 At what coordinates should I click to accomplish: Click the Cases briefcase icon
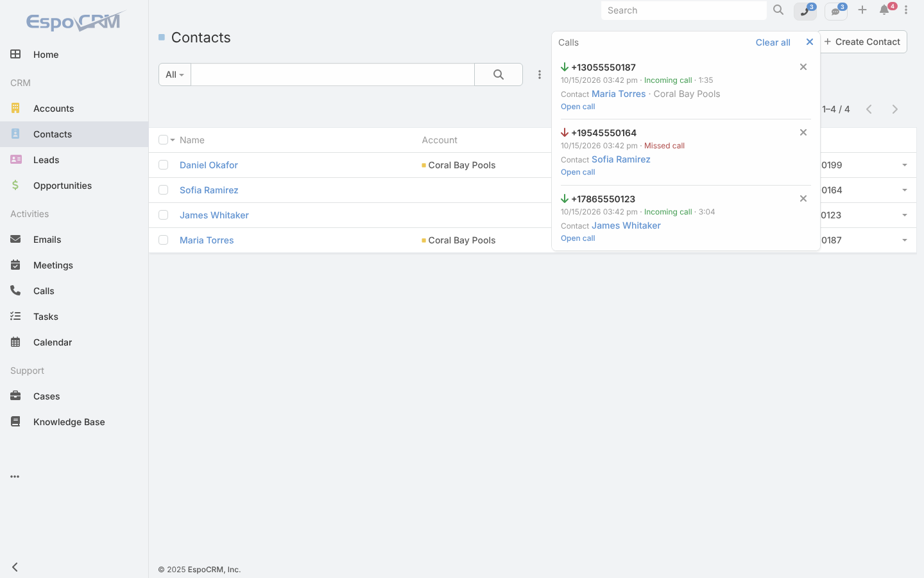click(15, 396)
